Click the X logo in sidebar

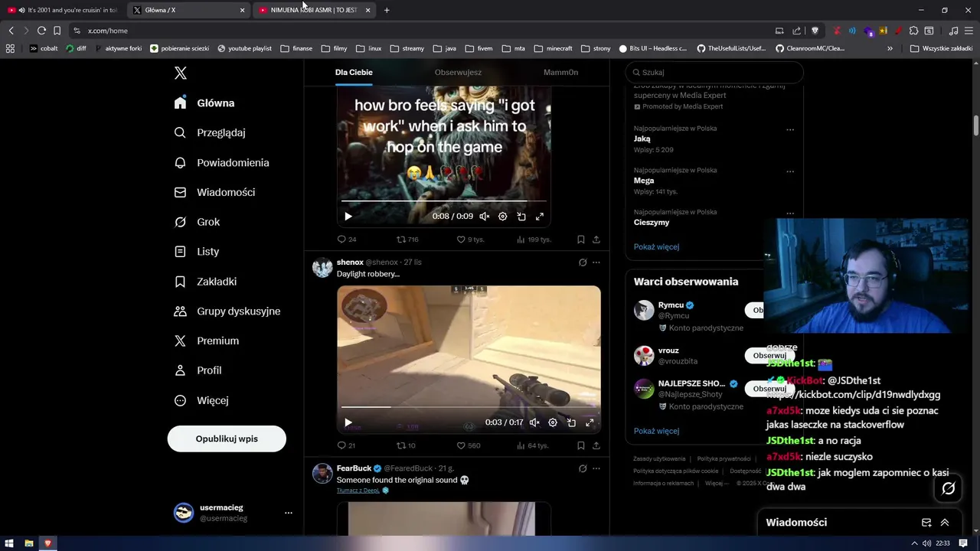coord(181,73)
